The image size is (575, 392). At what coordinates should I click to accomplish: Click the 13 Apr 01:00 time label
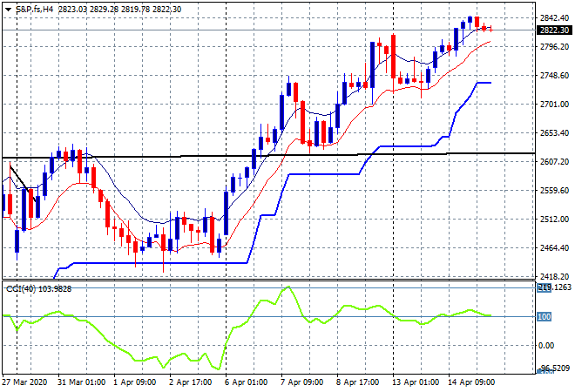(x=415, y=382)
